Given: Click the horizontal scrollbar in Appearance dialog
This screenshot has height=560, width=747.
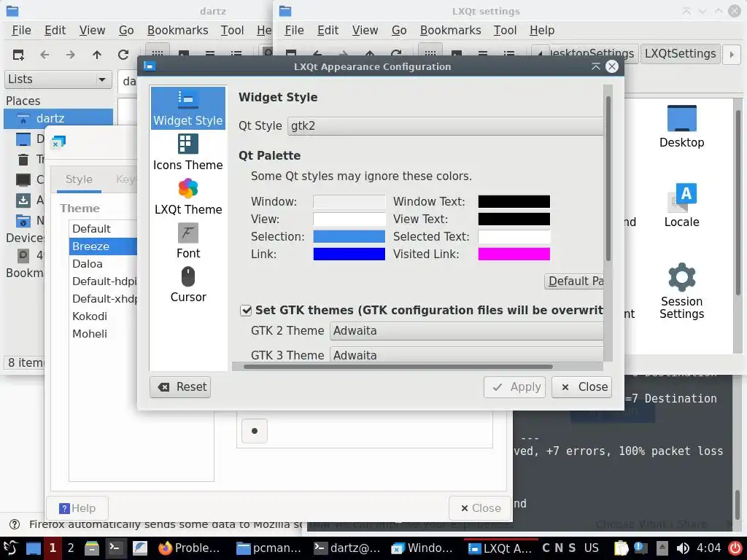Looking at the screenshot, I should click(x=398, y=367).
